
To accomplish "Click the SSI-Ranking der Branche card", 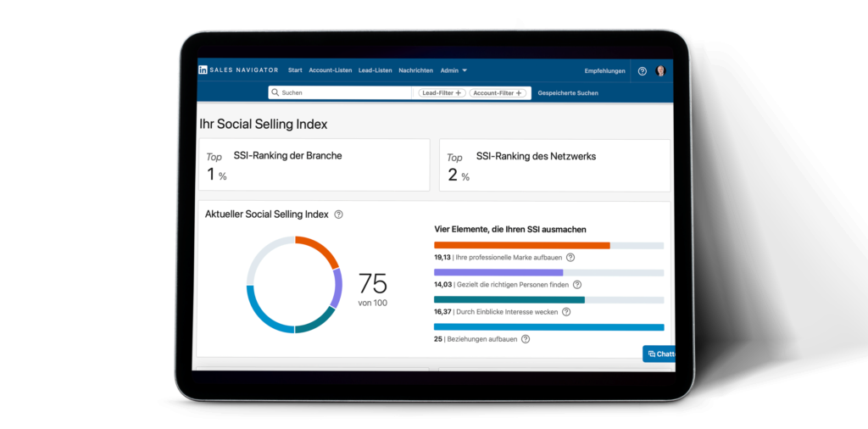I will (314, 165).
